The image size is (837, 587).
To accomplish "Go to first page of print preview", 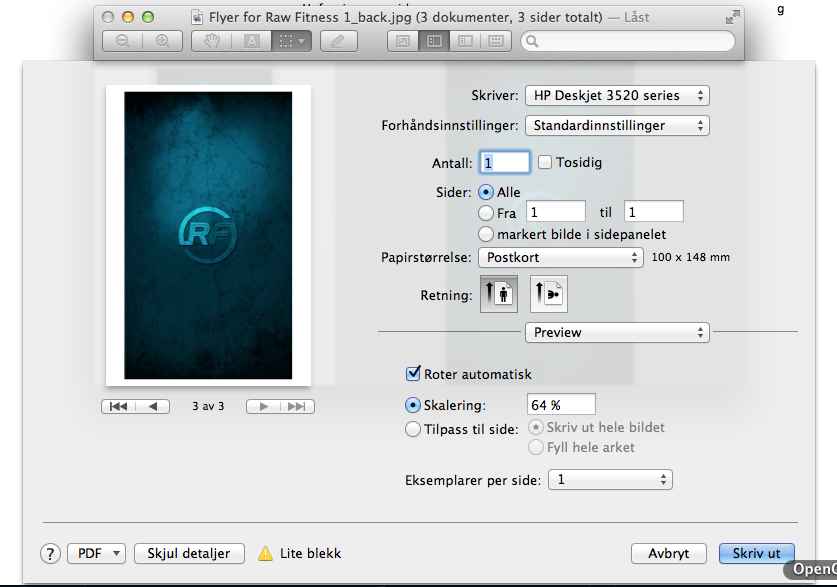I will click(118, 407).
